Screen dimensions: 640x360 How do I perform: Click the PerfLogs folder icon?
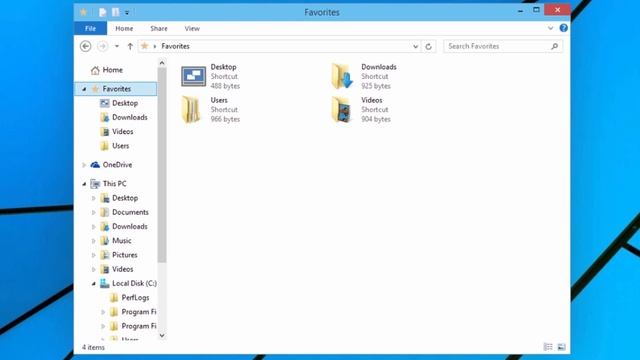[114, 298]
